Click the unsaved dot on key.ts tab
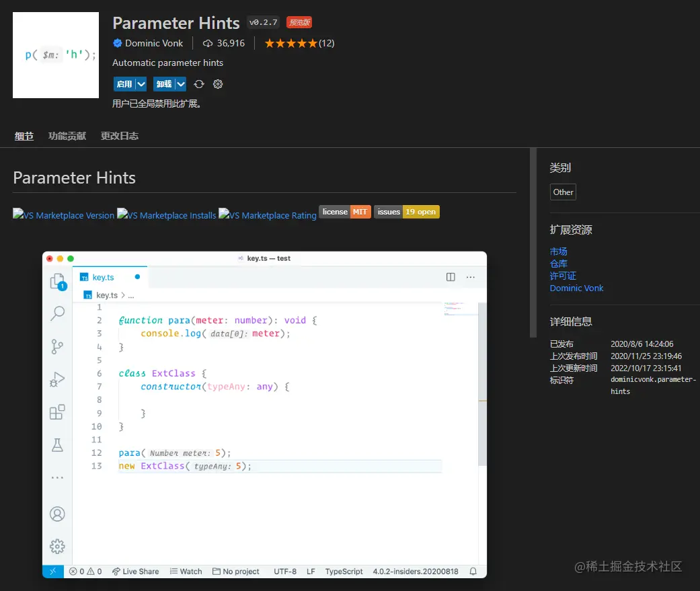 tap(137, 277)
